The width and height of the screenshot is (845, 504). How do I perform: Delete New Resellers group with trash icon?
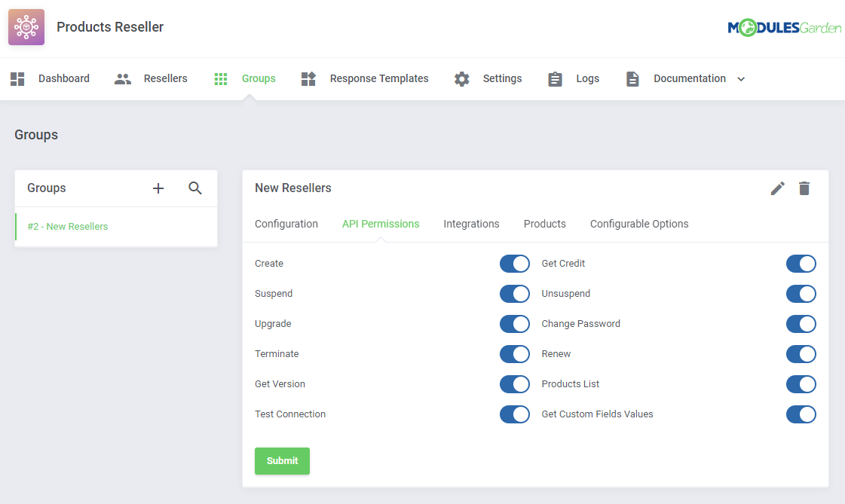[804, 188]
